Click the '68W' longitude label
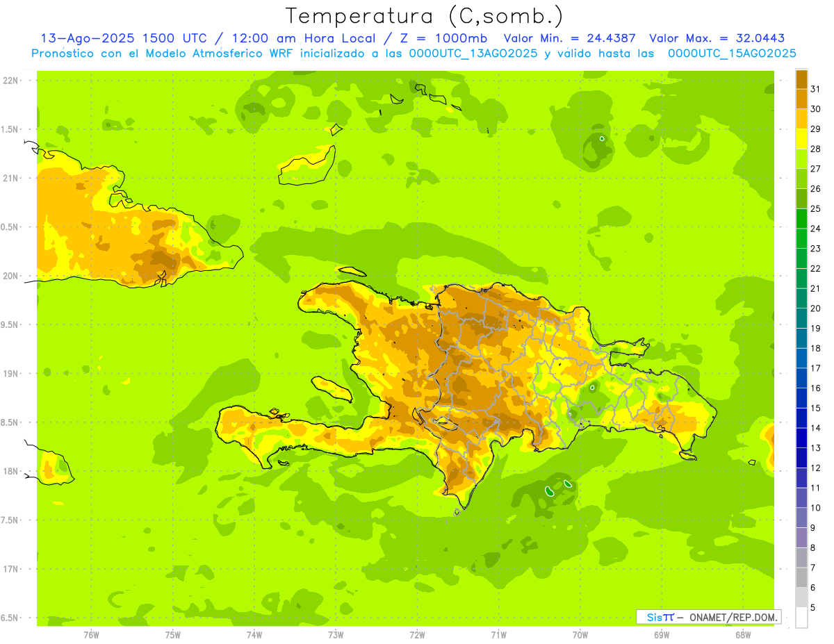The height and width of the screenshot is (644, 834). coord(743,634)
